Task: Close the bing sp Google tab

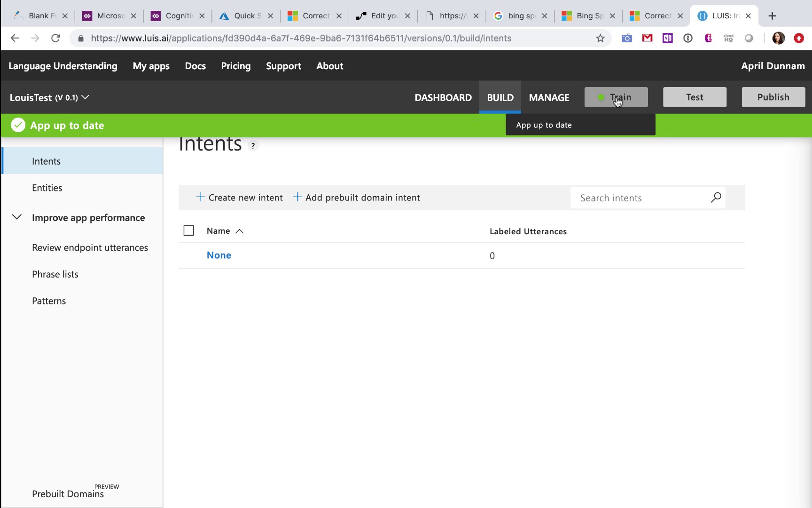Action: [544, 16]
